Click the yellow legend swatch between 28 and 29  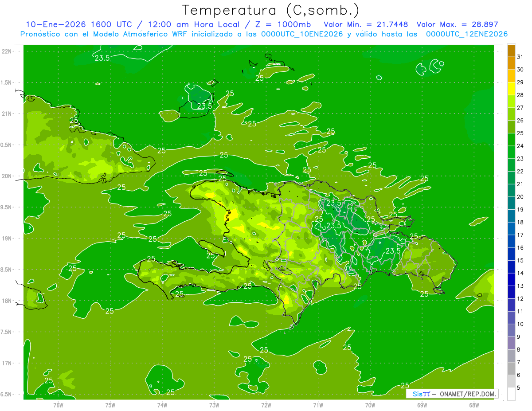pyautogui.click(x=511, y=89)
